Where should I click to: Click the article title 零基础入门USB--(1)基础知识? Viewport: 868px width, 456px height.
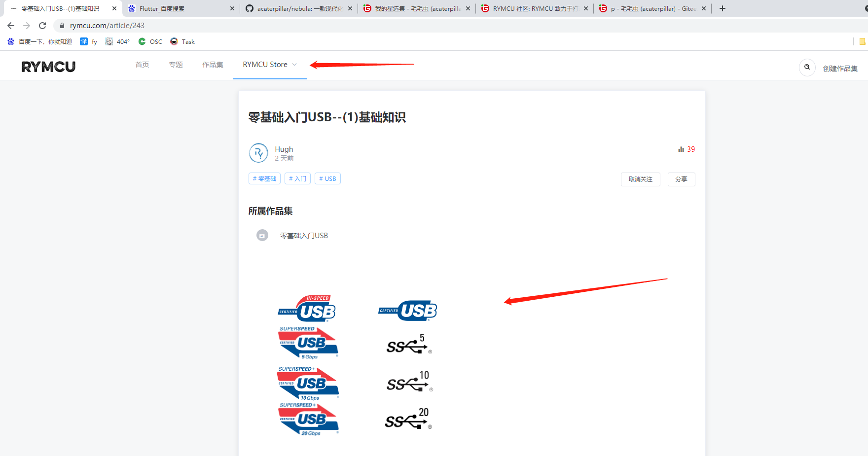[x=327, y=117]
